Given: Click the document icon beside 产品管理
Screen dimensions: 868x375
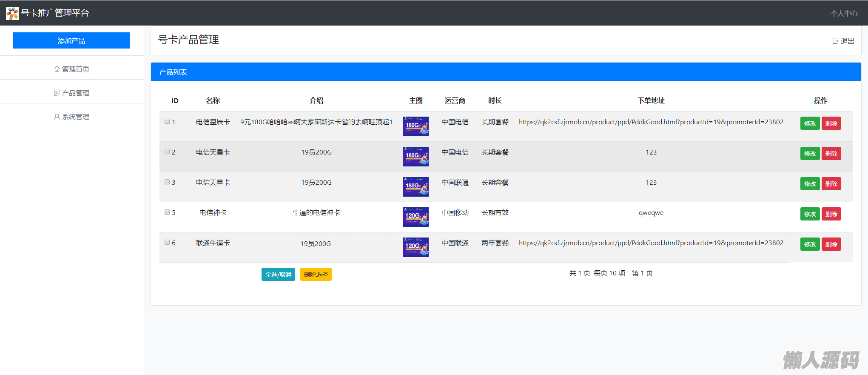Looking at the screenshot, I should point(57,93).
